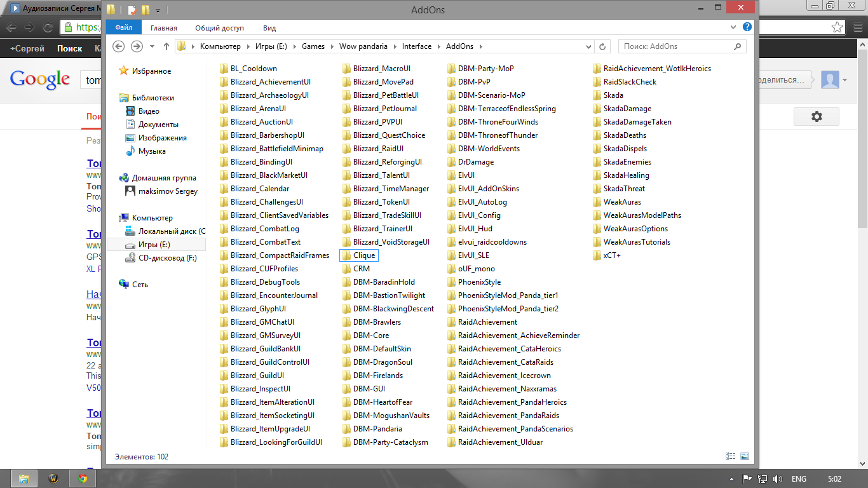Image resolution: width=868 pixels, height=488 pixels.
Task: Select the Blizzard_RaidUI folder
Action: (378, 149)
